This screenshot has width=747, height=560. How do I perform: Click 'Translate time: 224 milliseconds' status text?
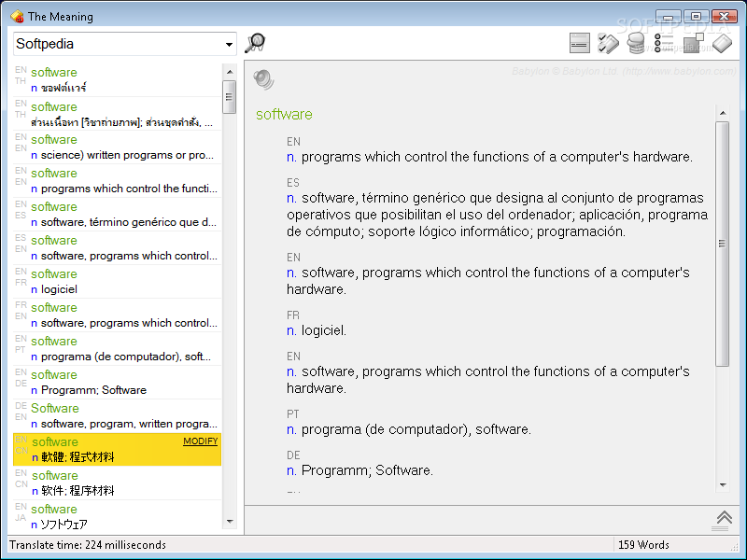pyautogui.click(x=88, y=545)
